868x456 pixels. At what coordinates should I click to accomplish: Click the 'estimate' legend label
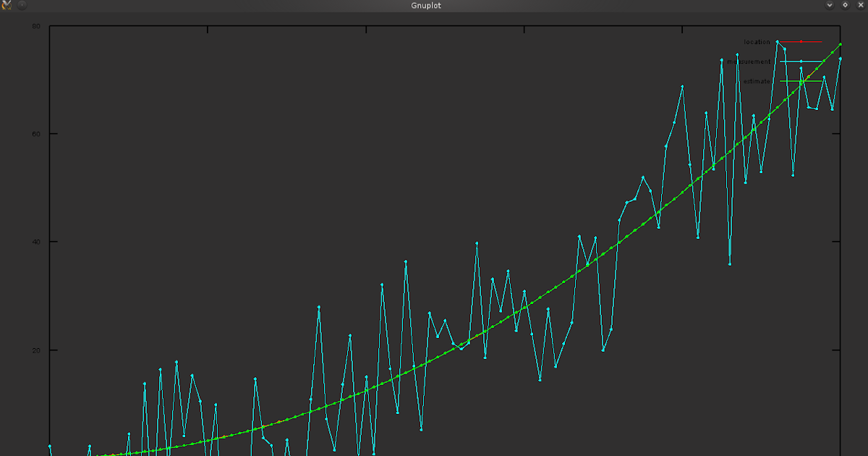757,81
